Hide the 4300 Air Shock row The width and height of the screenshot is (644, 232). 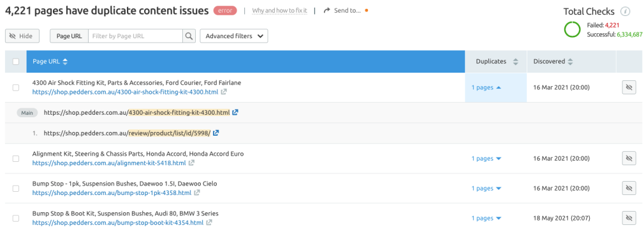point(629,87)
